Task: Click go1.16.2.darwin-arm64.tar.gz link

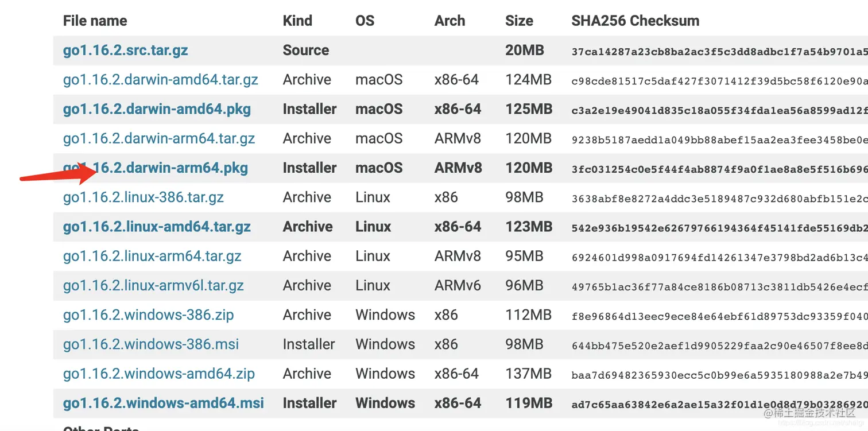Action: click(158, 138)
